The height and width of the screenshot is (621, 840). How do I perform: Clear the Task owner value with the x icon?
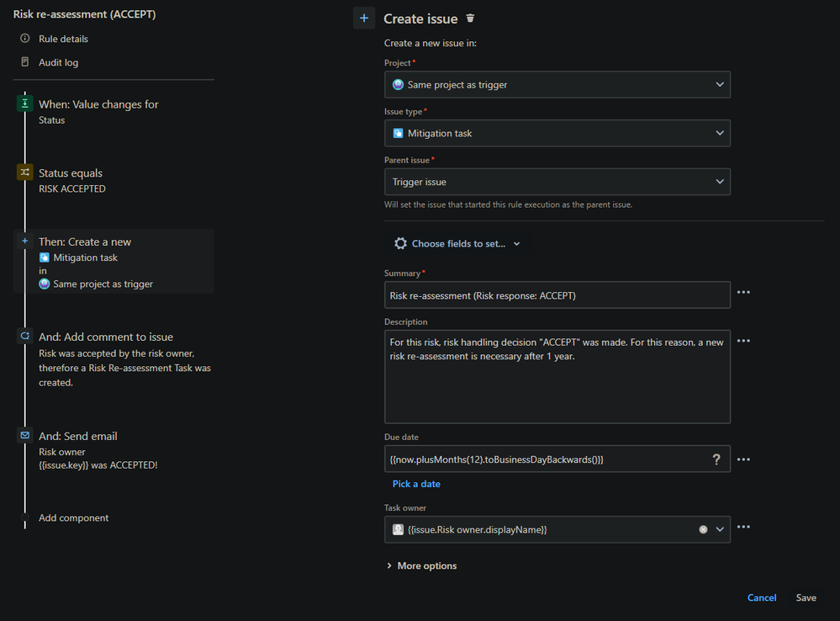(704, 530)
